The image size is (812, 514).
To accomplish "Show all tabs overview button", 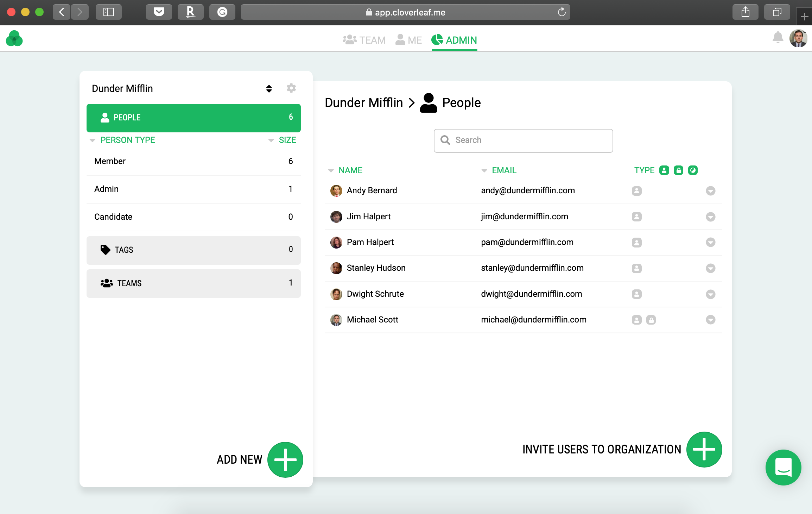I will click(x=777, y=12).
